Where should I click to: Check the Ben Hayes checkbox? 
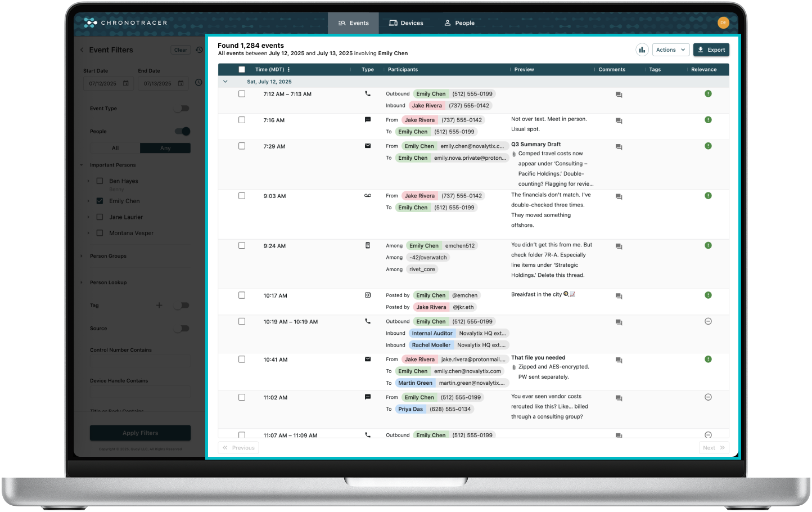tap(100, 181)
